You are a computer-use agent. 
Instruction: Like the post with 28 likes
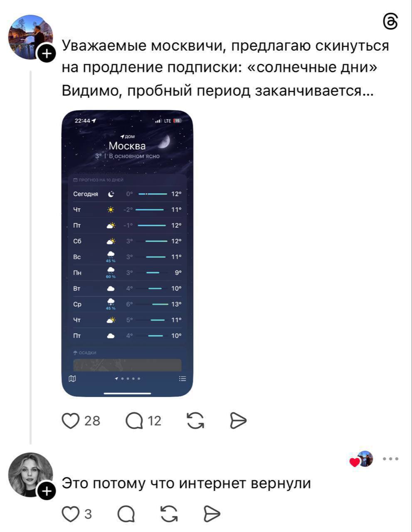click(71, 421)
